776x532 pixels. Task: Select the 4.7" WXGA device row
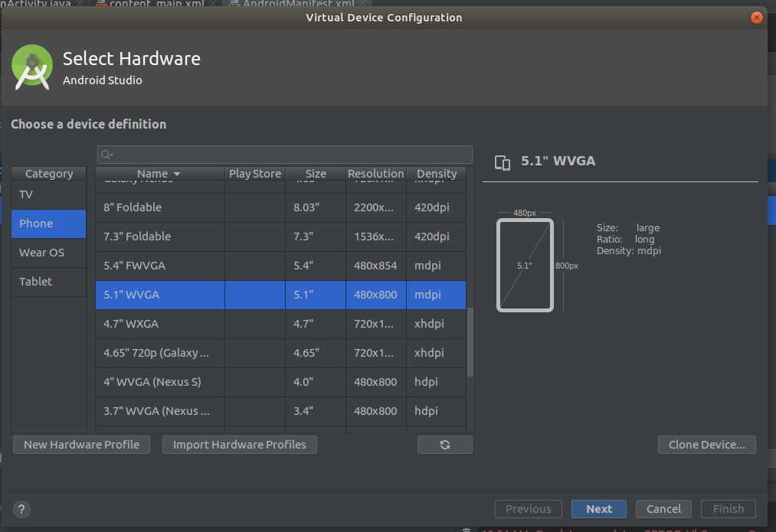click(x=280, y=325)
